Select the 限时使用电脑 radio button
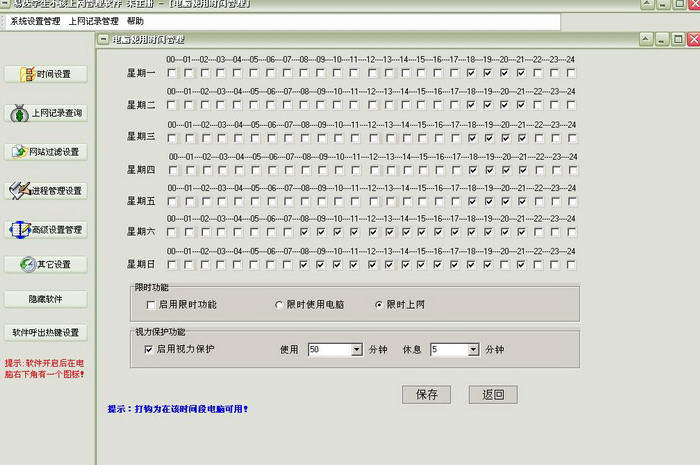Image resolution: width=700 pixels, height=465 pixels. [x=280, y=304]
